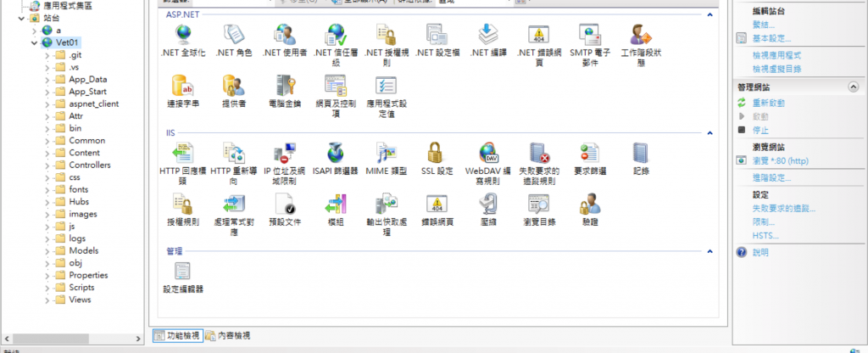
Task: Open 失敗要求的追蹤... link
Action: coord(784,209)
